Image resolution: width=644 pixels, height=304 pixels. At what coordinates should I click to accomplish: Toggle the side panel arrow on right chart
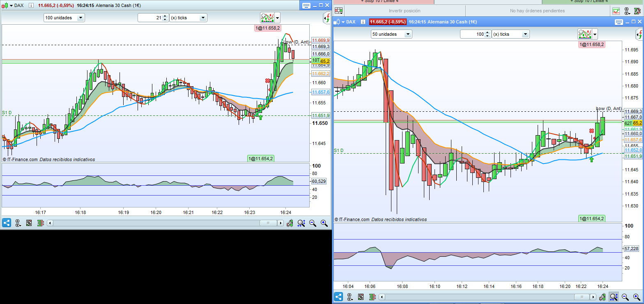[639, 35]
